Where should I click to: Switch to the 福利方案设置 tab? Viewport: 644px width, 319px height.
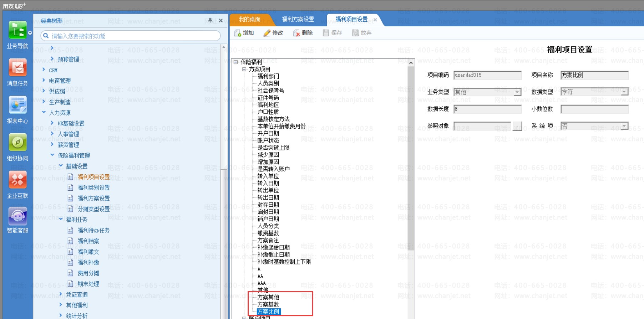(x=298, y=19)
